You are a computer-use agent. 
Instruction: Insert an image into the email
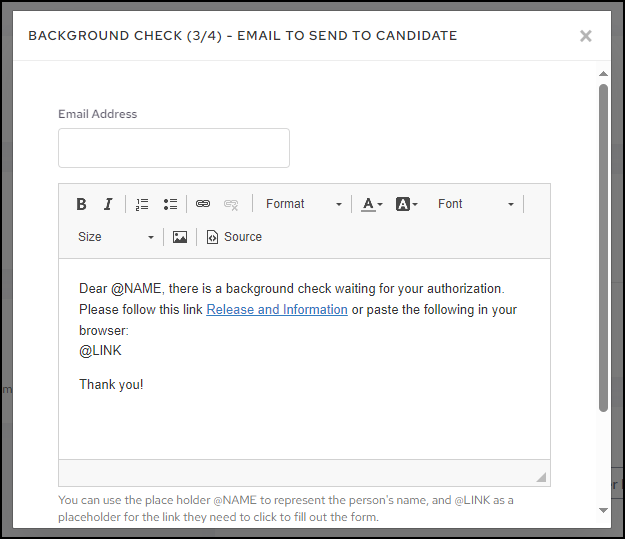tap(180, 237)
